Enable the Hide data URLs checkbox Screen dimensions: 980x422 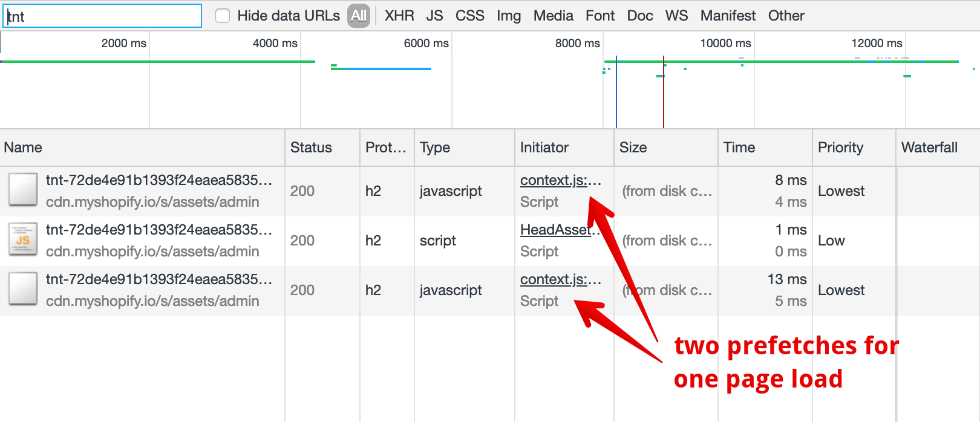point(222,16)
